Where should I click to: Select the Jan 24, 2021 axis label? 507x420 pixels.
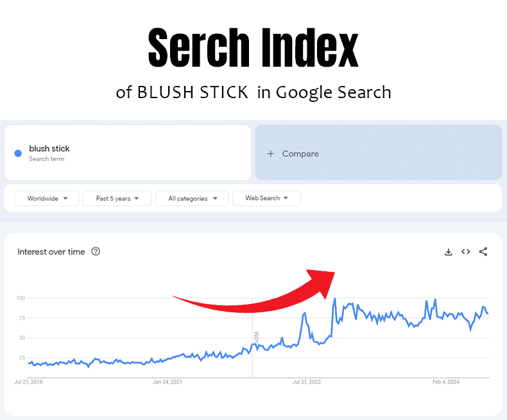tap(168, 382)
